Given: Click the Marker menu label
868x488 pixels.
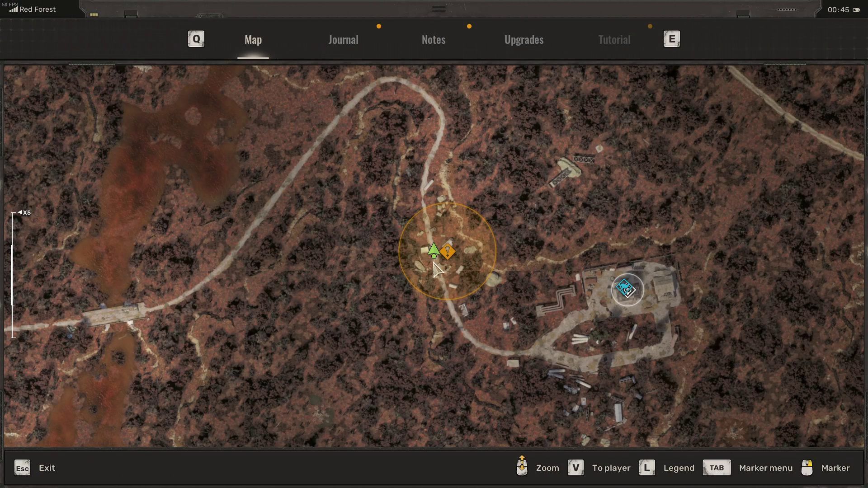Looking at the screenshot, I should pos(765,468).
